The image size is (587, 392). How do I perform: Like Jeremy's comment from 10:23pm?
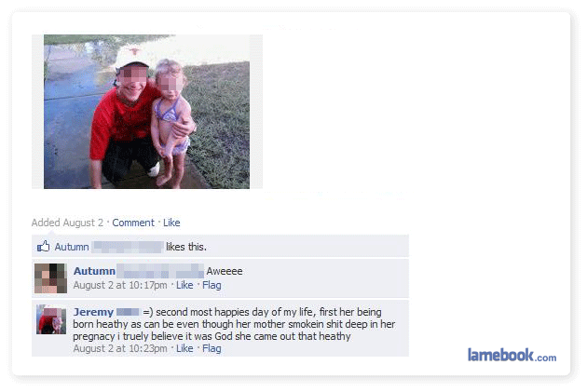click(x=184, y=348)
